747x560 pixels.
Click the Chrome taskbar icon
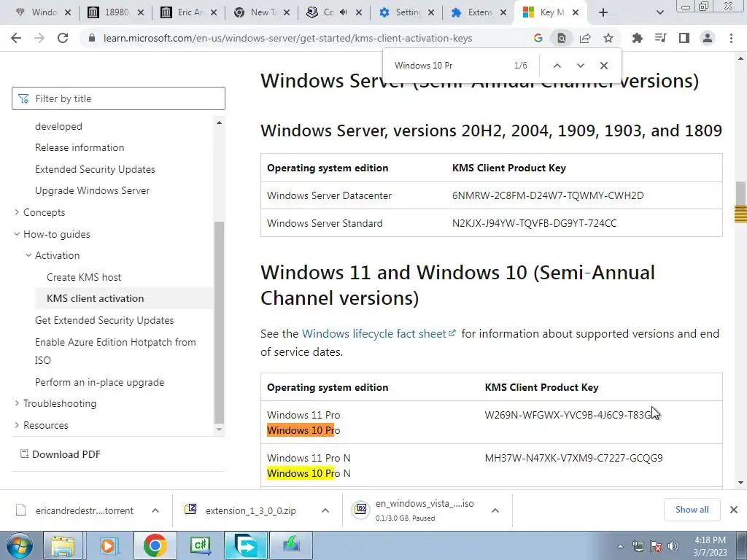[x=155, y=545]
